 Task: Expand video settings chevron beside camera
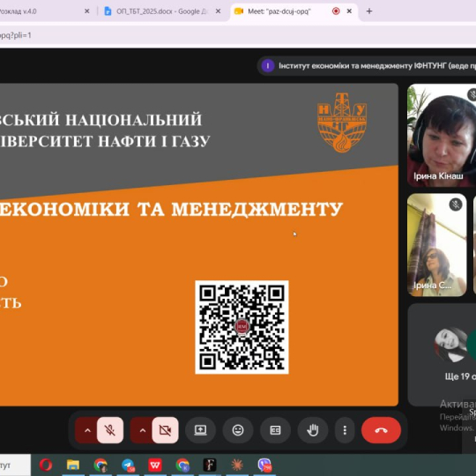(x=142, y=430)
